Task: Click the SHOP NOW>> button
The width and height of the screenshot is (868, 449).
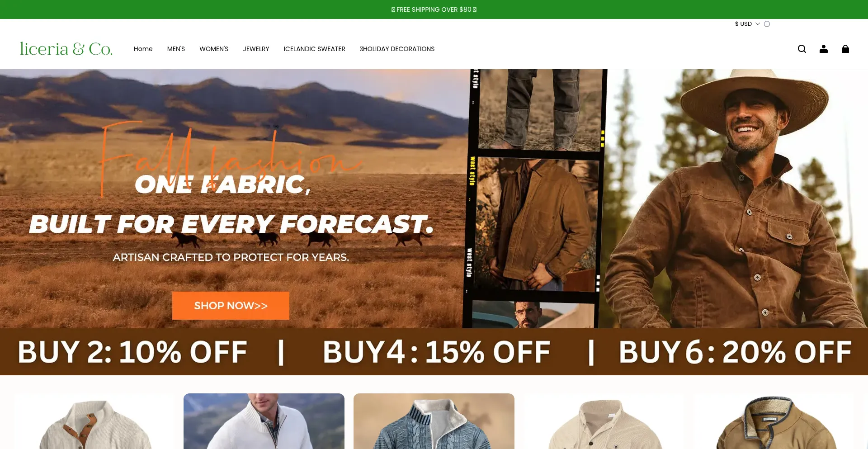Action: point(231,306)
